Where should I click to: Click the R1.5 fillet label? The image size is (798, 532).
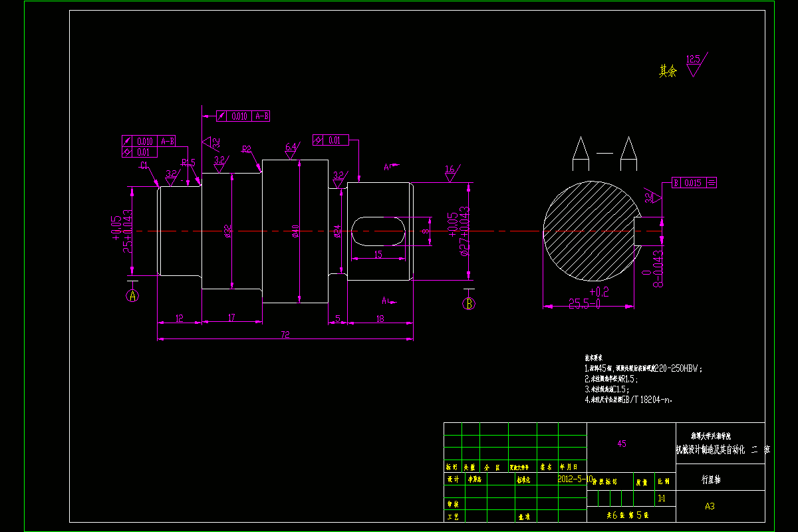click(x=189, y=163)
